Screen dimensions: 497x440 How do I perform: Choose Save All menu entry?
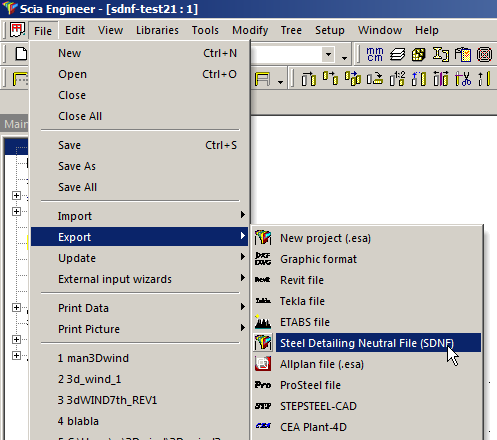pos(139,187)
